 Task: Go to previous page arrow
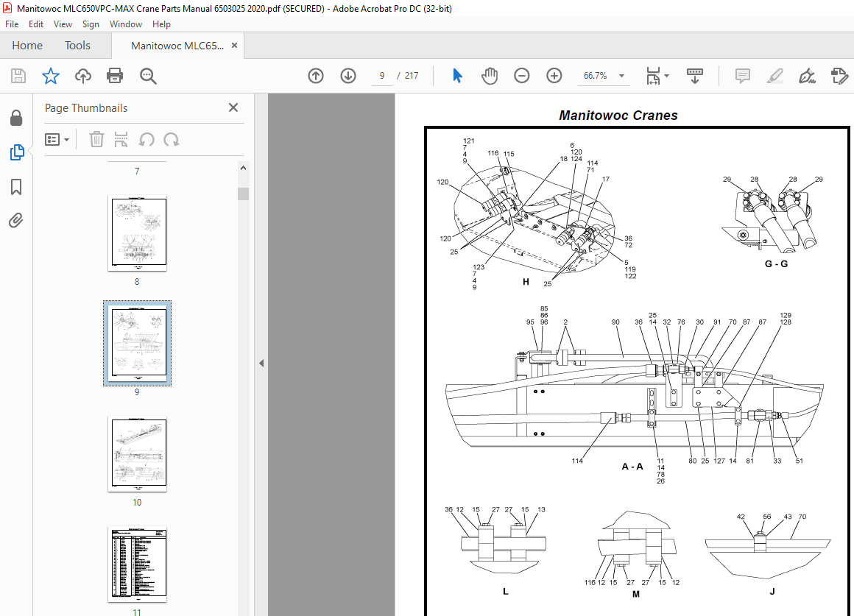pyautogui.click(x=316, y=76)
